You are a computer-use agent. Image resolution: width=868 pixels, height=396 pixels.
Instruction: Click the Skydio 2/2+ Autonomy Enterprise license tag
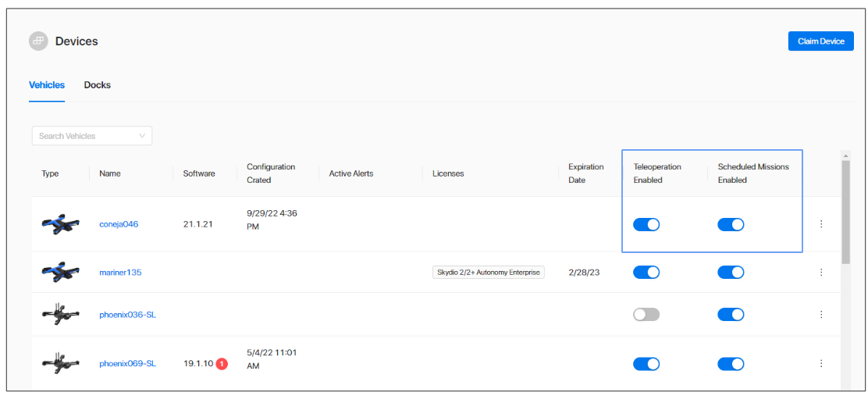[489, 273]
